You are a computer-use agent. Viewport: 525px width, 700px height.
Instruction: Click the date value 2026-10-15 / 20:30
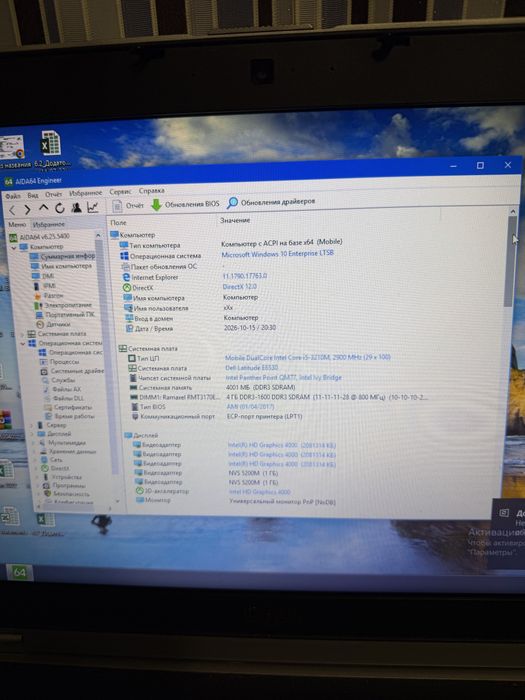click(250, 327)
